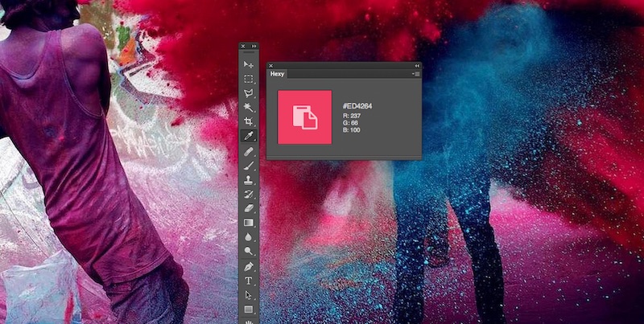Image resolution: width=644 pixels, height=324 pixels.
Task: Choose the Crop tool
Action: (x=249, y=121)
